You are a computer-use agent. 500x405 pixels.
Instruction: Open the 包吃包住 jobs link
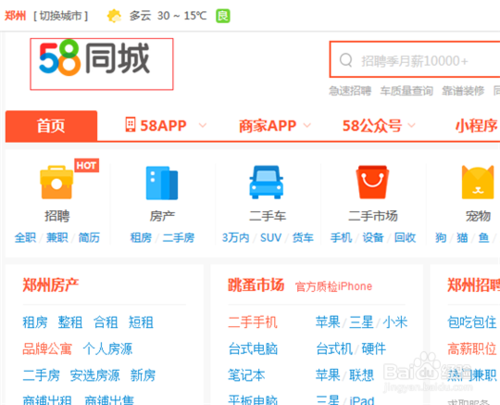pyautogui.click(x=472, y=322)
